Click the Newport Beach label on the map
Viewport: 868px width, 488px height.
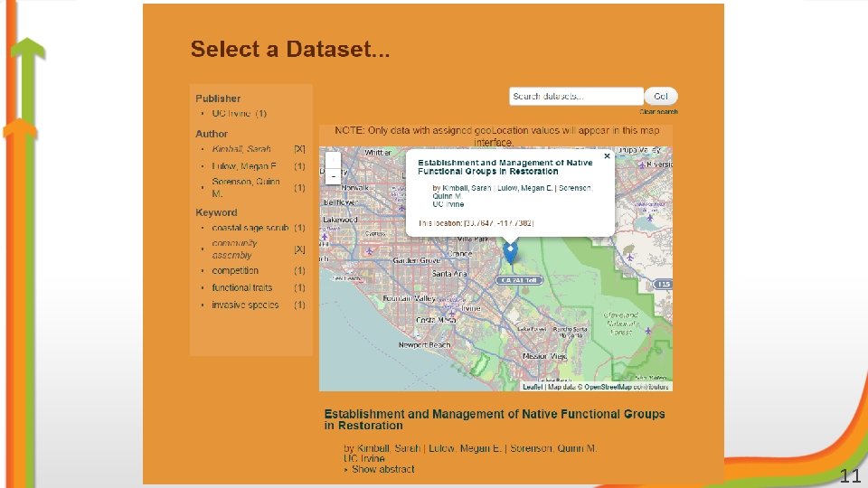tap(425, 344)
